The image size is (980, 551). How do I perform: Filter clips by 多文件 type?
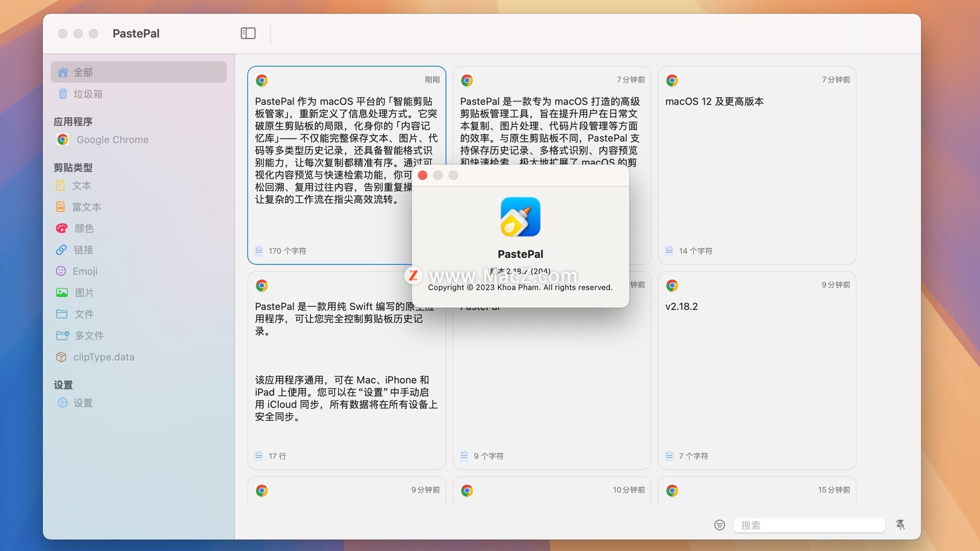pos(138,336)
